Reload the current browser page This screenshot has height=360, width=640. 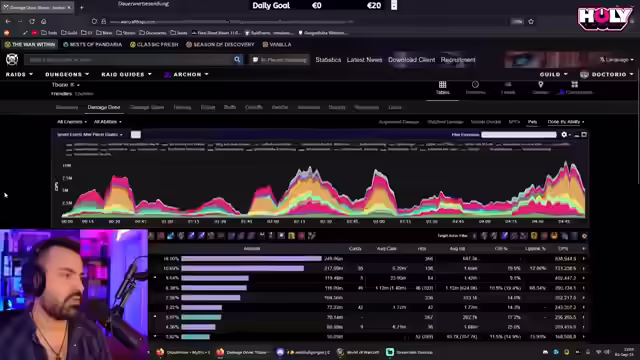coord(32,21)
